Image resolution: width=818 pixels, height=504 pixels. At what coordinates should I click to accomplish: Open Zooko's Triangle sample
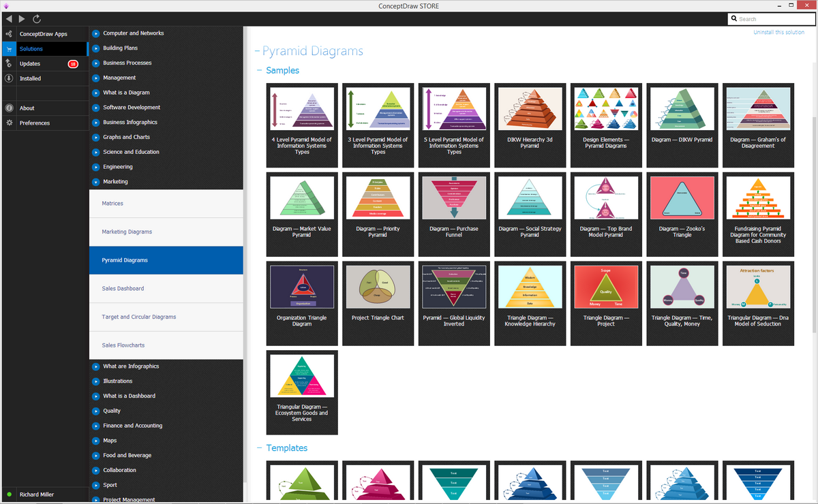(682, 214)
